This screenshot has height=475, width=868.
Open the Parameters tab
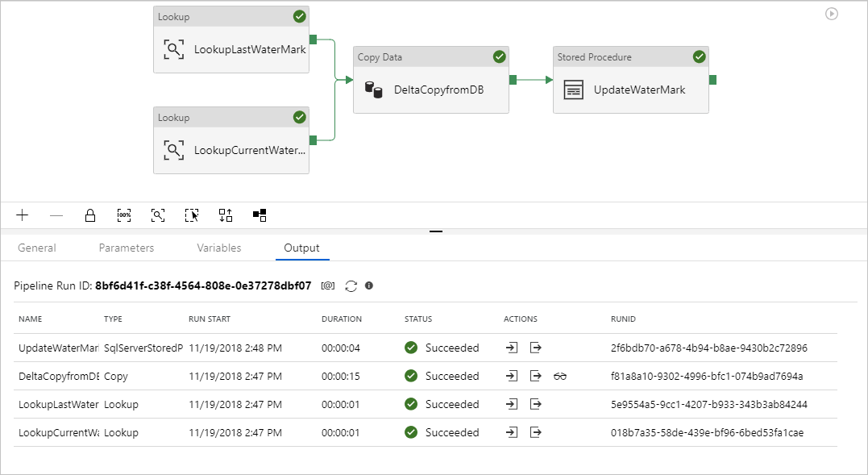127,248
